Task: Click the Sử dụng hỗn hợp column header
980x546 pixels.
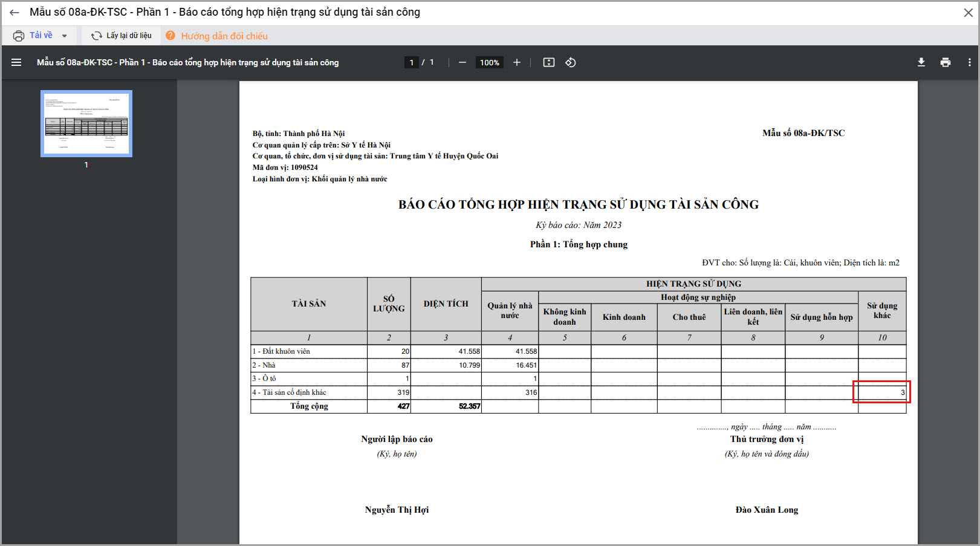Action: 822,317
